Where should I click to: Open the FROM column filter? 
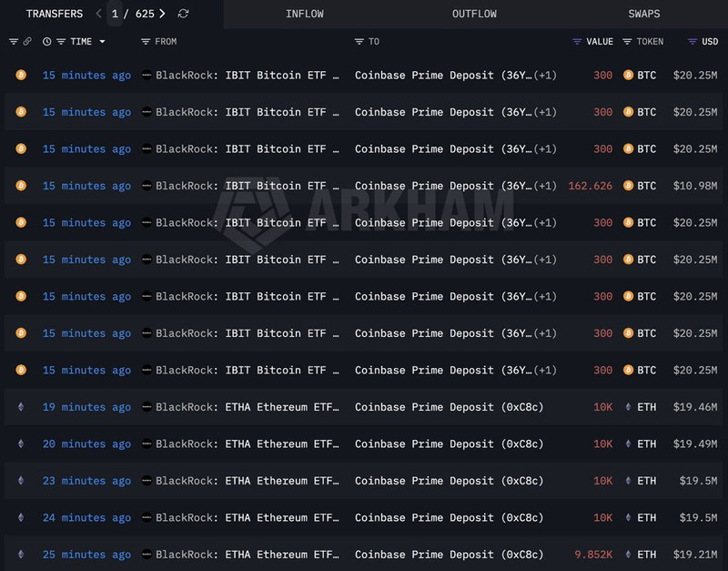(x=146, y=42)
